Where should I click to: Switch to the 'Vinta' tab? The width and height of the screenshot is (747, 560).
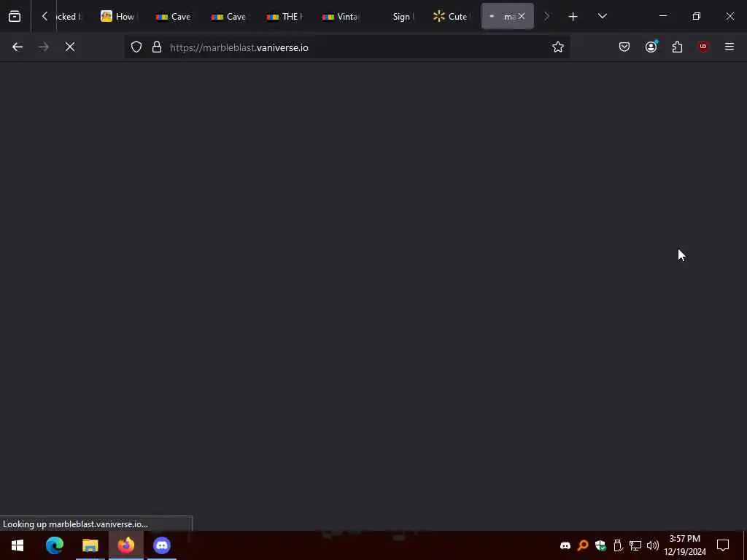click(340, 17)
